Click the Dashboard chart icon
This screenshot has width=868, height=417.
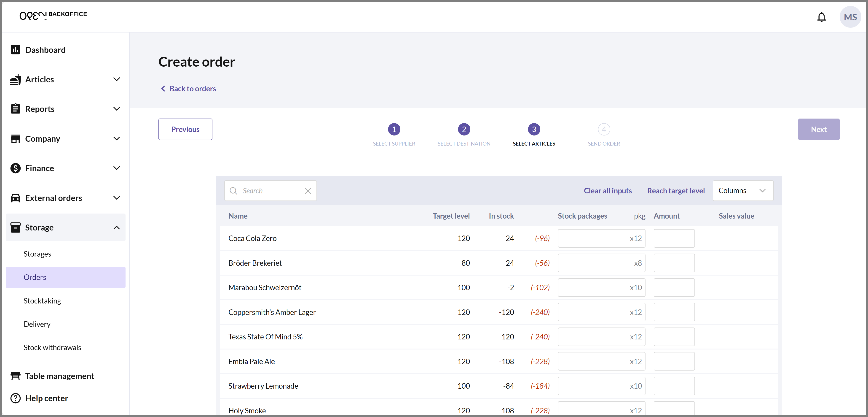point(16,50)
